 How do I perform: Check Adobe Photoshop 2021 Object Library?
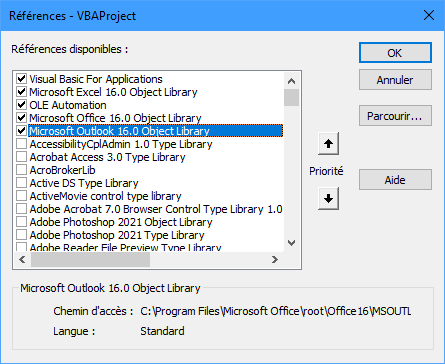21,222
